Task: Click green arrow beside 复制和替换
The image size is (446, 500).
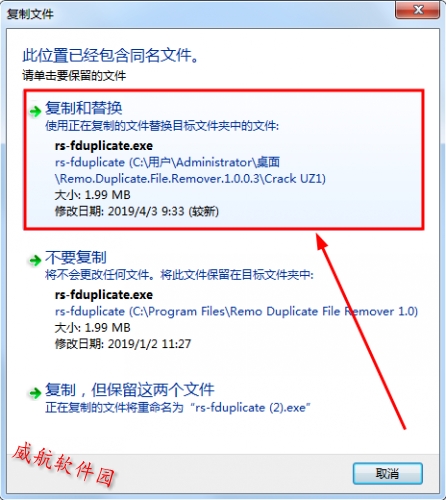Action: click(35, 111)
